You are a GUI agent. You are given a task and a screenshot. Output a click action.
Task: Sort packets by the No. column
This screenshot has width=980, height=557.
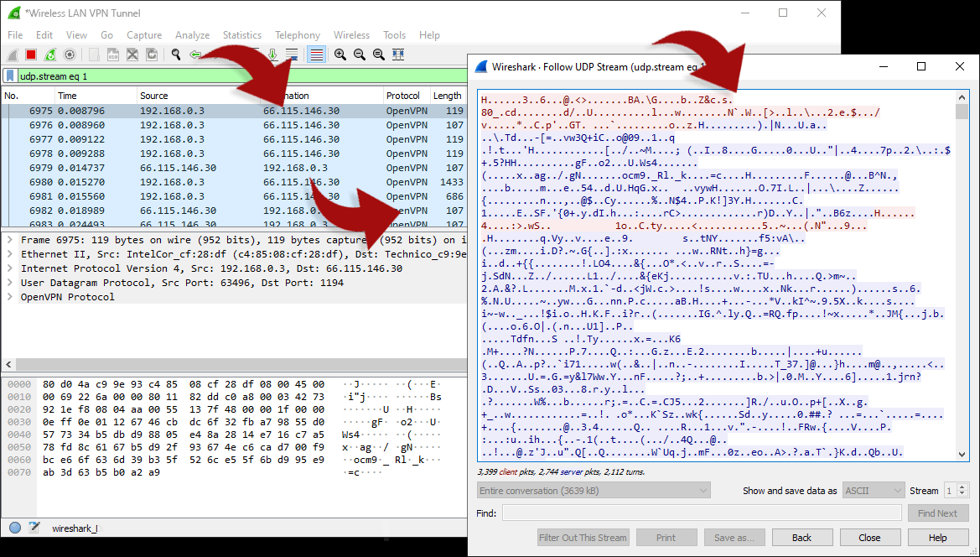point(28,96)
